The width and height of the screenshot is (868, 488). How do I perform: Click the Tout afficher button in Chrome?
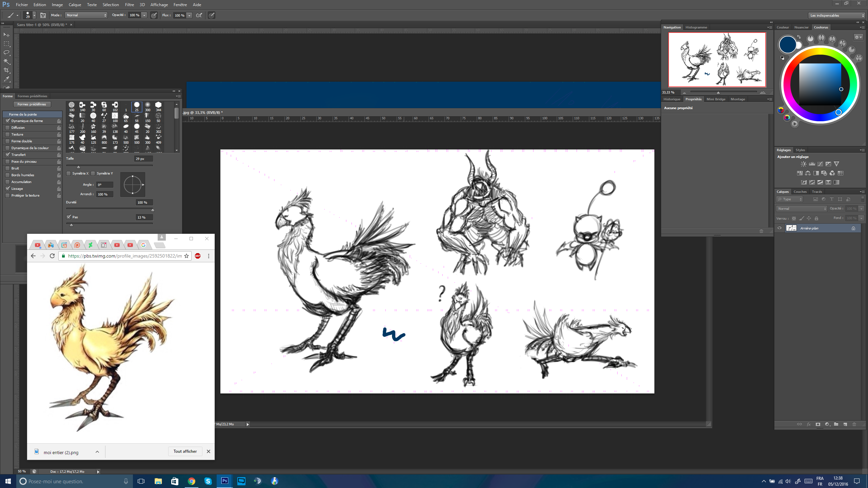[x=185, y=451]
